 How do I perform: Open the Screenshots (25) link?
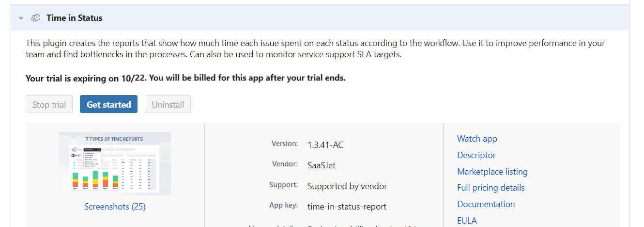pos(115,207)
